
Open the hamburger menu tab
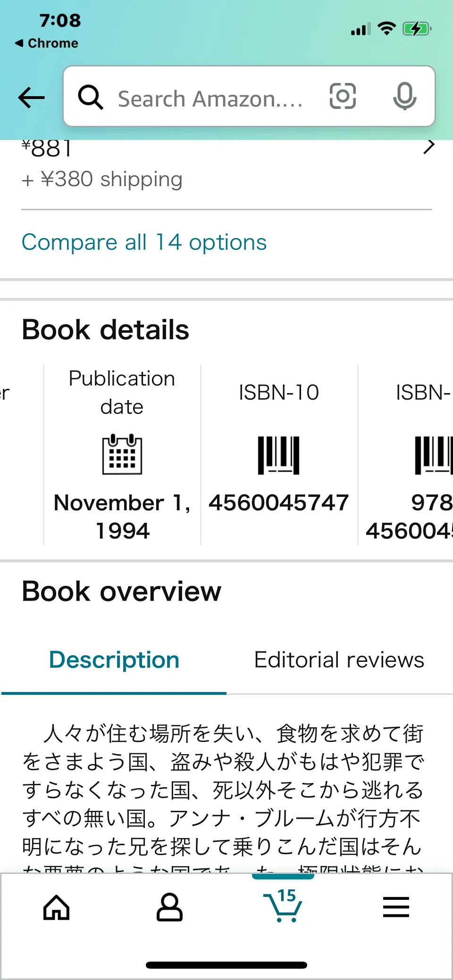tap(396, 907)
